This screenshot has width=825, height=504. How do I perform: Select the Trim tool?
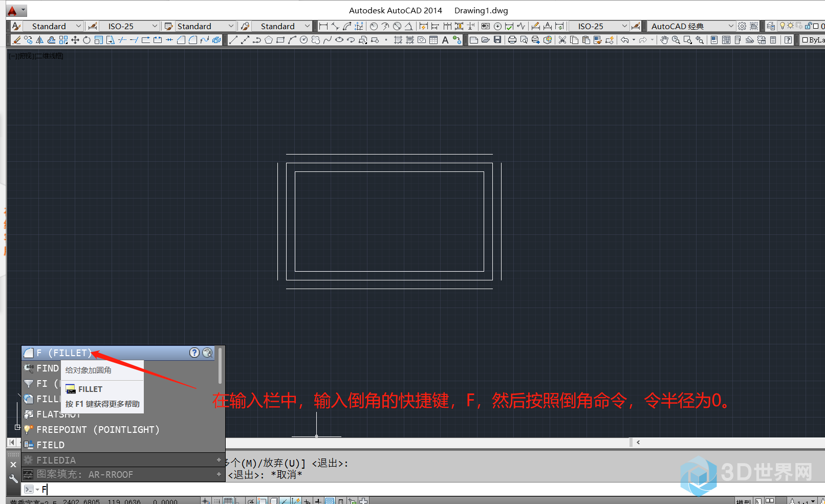click(x=122, y=40)
